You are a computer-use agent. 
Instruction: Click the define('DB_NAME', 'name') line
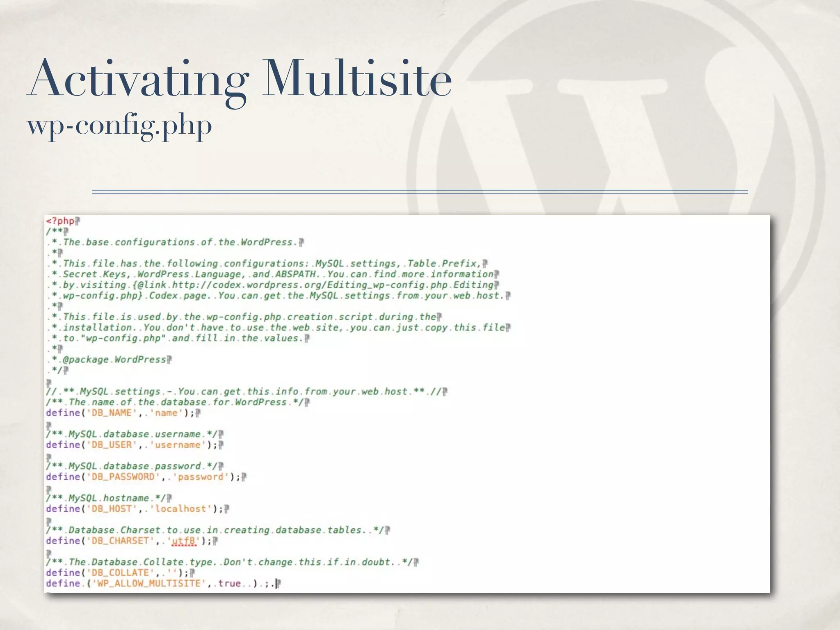[123, 413]
